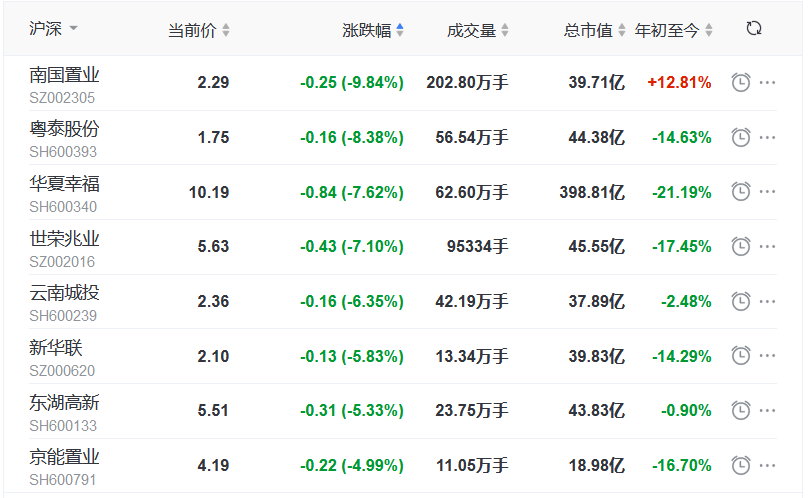Click stock code SH600791

pos(62,480)
